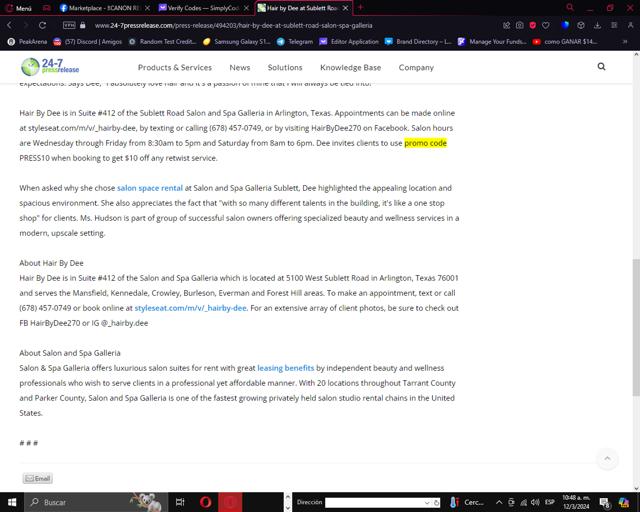
Task: Reload the current page
Action: tap(42, 25)
